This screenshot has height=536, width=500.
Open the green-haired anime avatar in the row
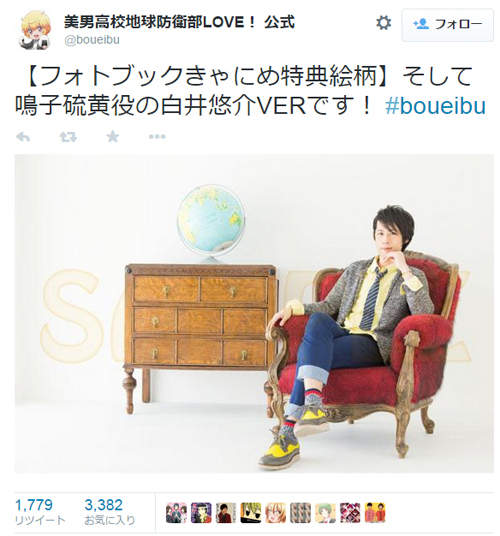325,513
